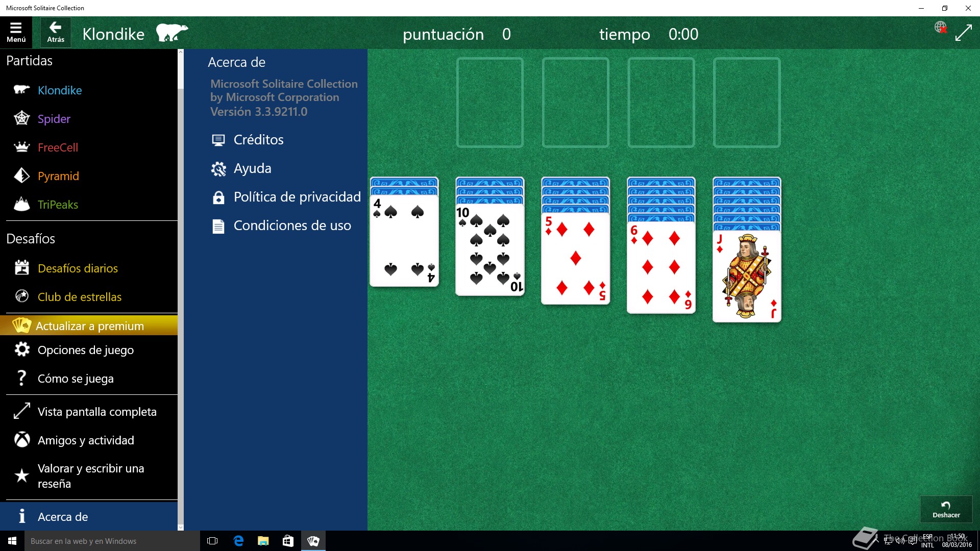Open Amigos y actividad
This screenshot has height=551, width=980.
click(89, 440)
